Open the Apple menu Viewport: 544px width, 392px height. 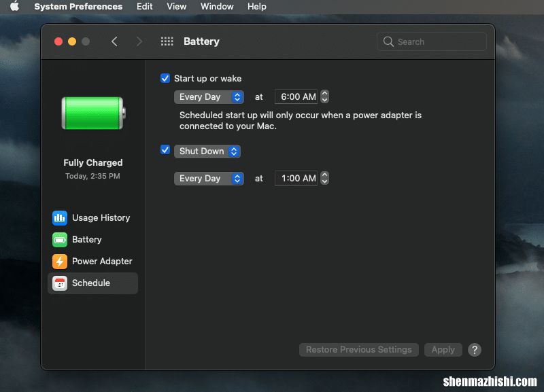tap(14, 6)
